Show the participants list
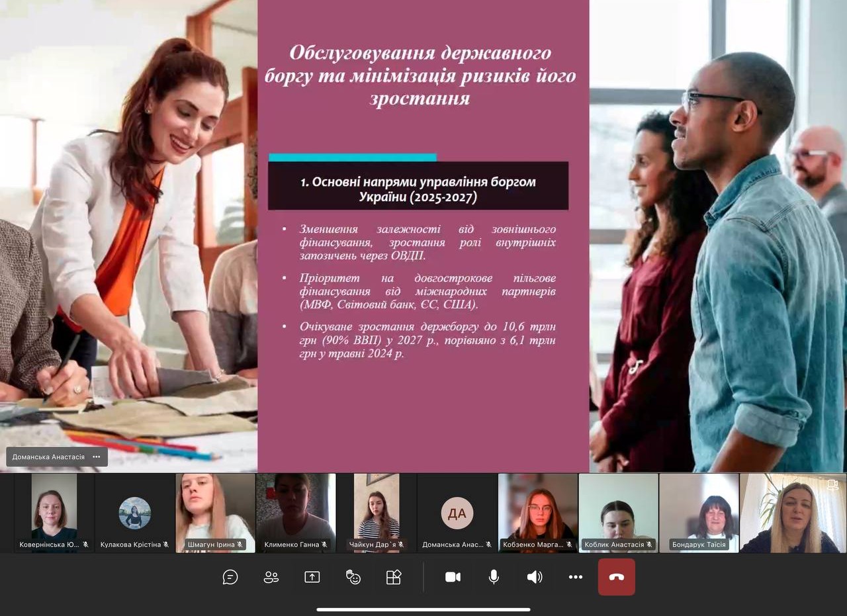 271,577
